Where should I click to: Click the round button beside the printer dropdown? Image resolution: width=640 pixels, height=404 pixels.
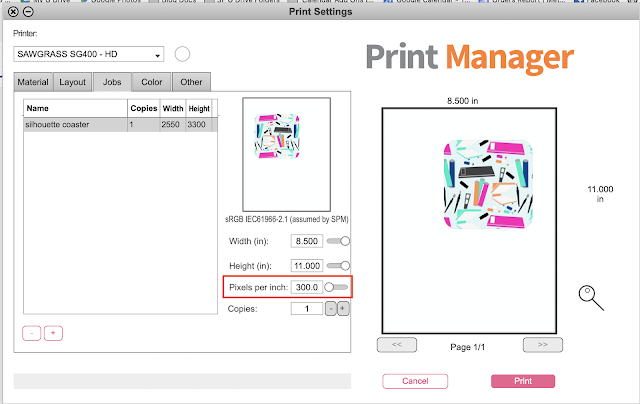pyautogui.click(x=182, y=54)
